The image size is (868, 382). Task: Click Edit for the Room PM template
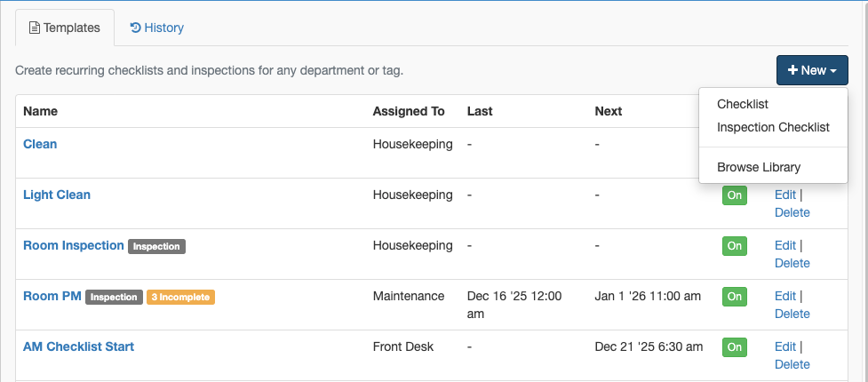pyautogui.click(x=785, y=296)
